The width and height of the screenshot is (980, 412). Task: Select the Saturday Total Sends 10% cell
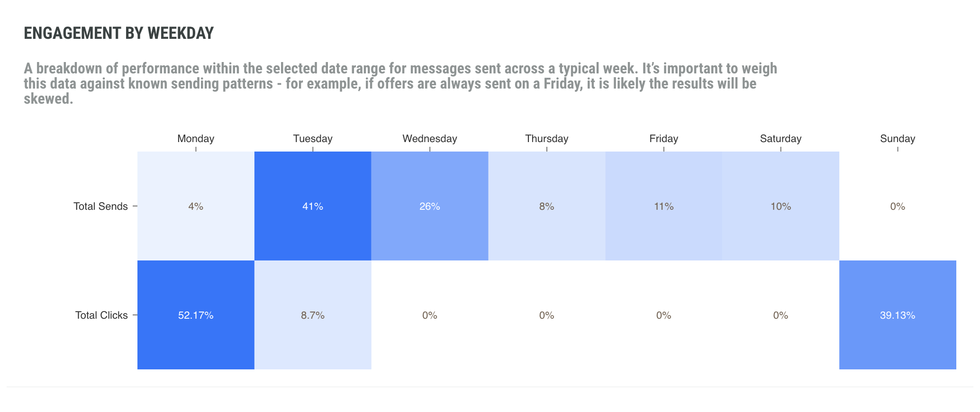click(x=780, y=206)
